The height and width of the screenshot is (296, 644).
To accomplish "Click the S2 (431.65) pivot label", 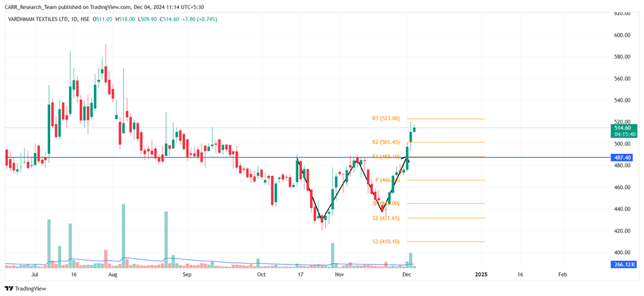I will pyautogui.click(x=386, y=218).
